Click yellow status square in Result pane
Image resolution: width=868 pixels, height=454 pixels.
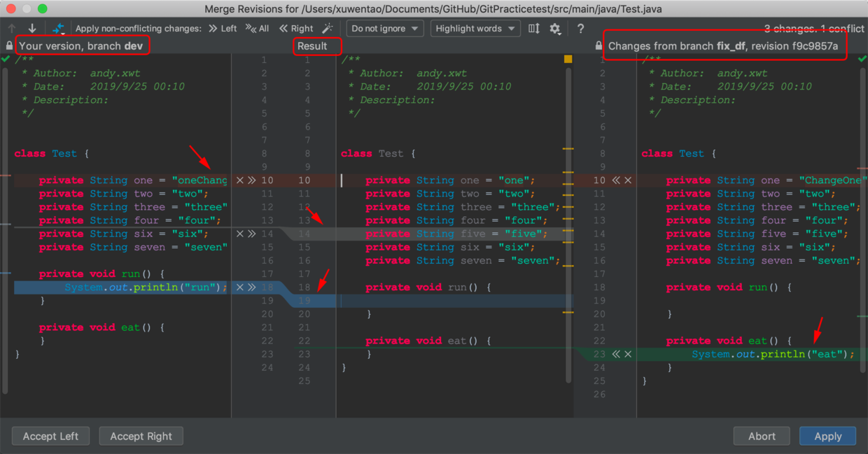coord(568,59)
